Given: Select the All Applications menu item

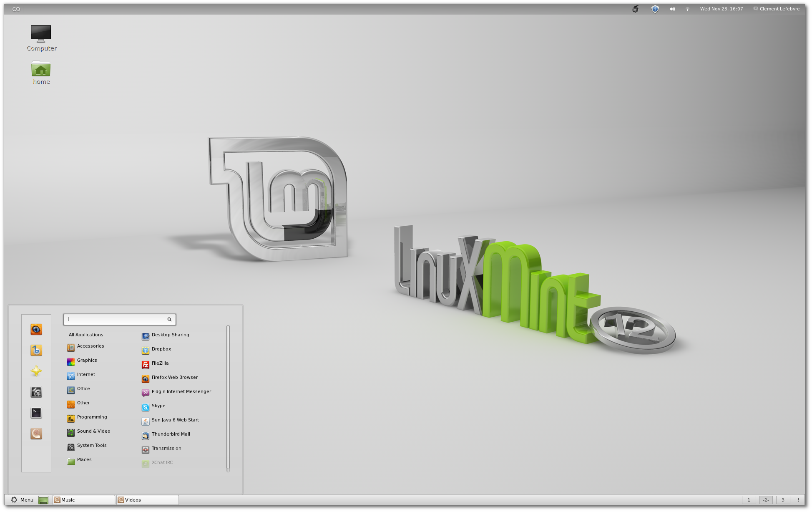Looking at the screenshot, I should [x=86, y=335].
